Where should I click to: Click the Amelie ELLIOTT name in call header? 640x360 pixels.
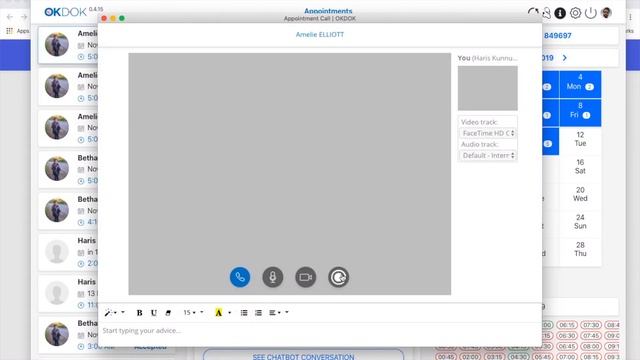pyautogui.click(x=320, y=35)
